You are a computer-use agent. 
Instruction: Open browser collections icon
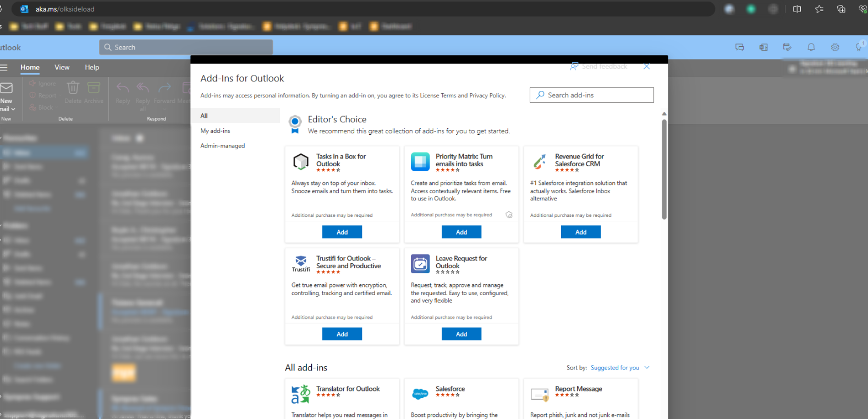click(x=841, y=9)
